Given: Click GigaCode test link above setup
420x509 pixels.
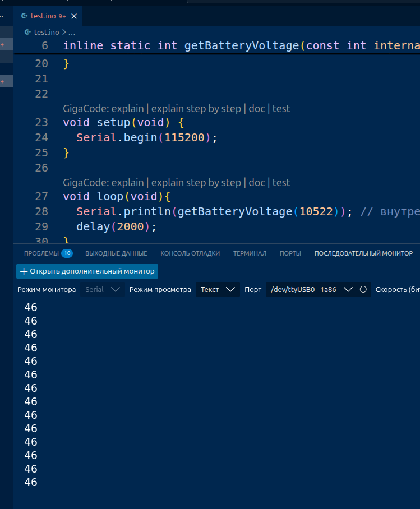Looking at the screenshot, I should pos(281,109).
